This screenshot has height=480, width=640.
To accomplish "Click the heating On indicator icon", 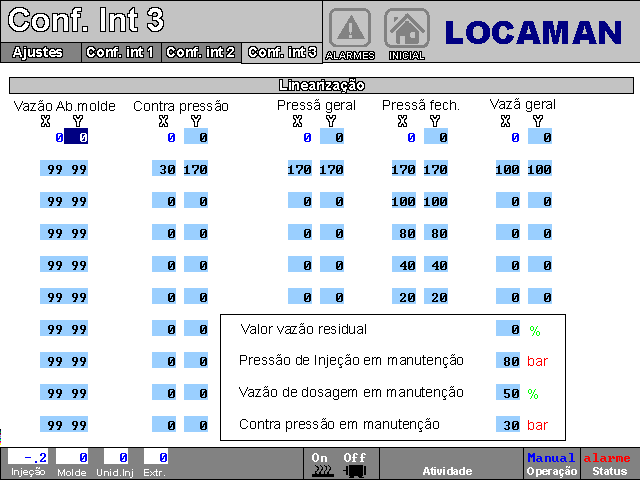I will click(x=320, y=464).
